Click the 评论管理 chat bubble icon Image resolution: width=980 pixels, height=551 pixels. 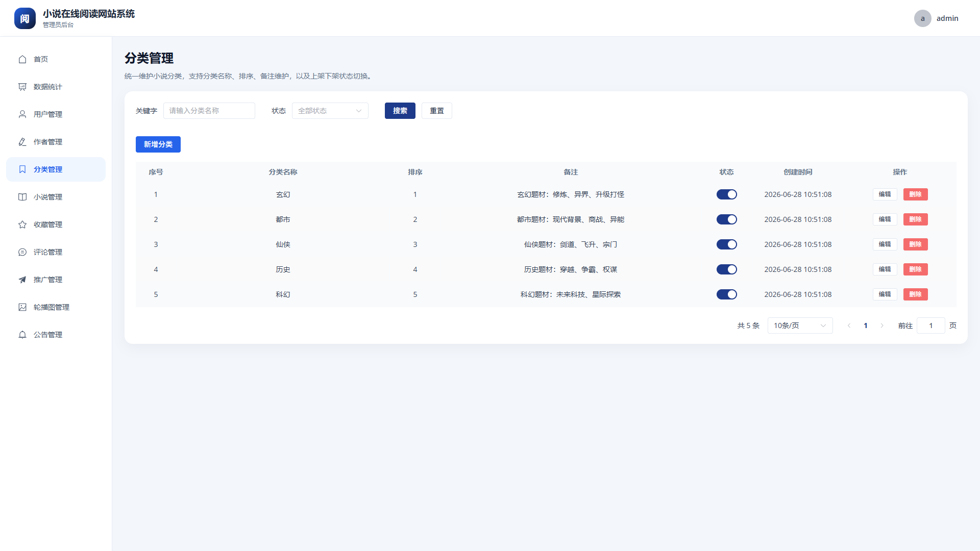coord(22,252)
